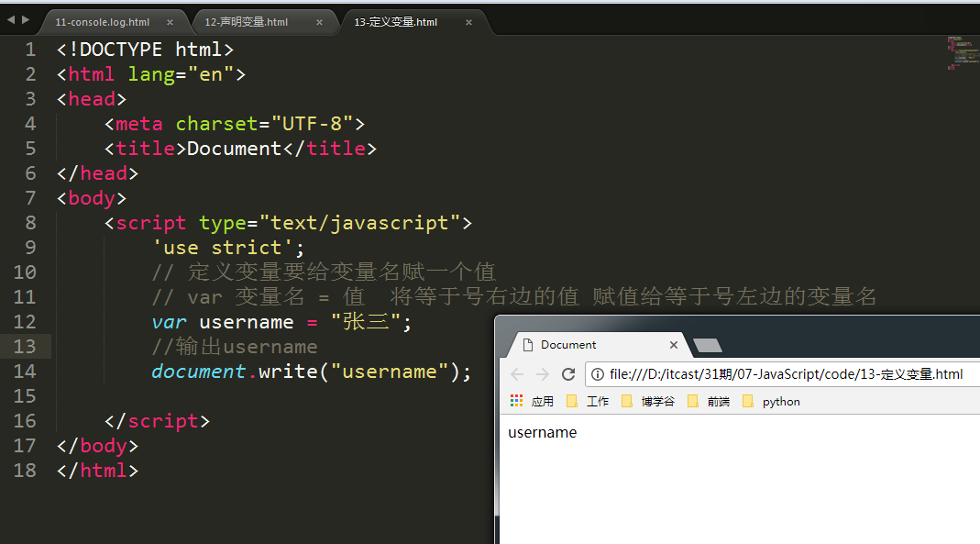980x544 pixels.
Task: Click document.write on line 14
Action: 235,372
